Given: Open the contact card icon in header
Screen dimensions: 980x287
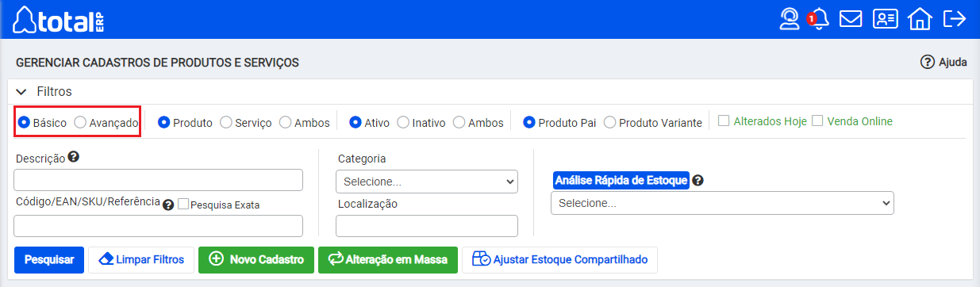Looking at the screenshot, I should (886, 19).
